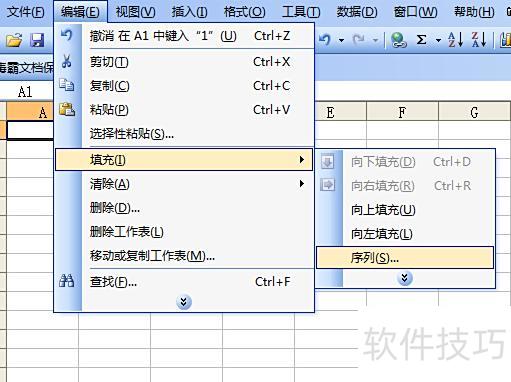
Task: Select column E header
Action: (341, 112)
